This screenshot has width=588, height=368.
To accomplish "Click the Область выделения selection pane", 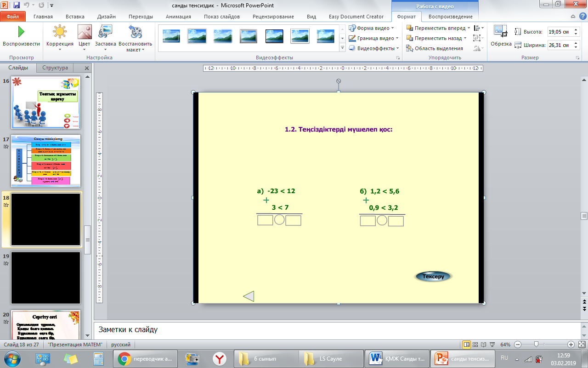I will tap(434, 48).
